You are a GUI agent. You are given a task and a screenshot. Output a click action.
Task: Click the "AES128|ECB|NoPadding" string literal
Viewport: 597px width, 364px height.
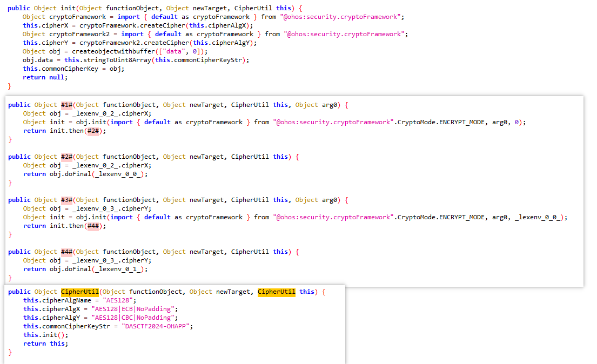pos(135,309)
